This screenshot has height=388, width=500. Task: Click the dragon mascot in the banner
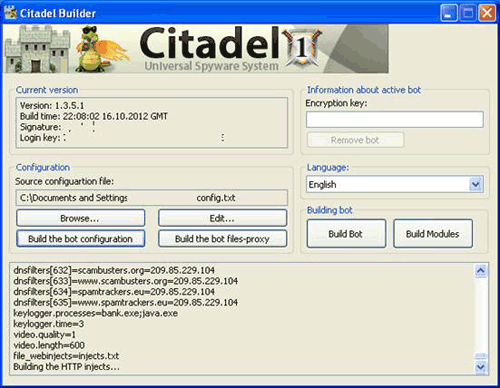click(x=99, y=49)
